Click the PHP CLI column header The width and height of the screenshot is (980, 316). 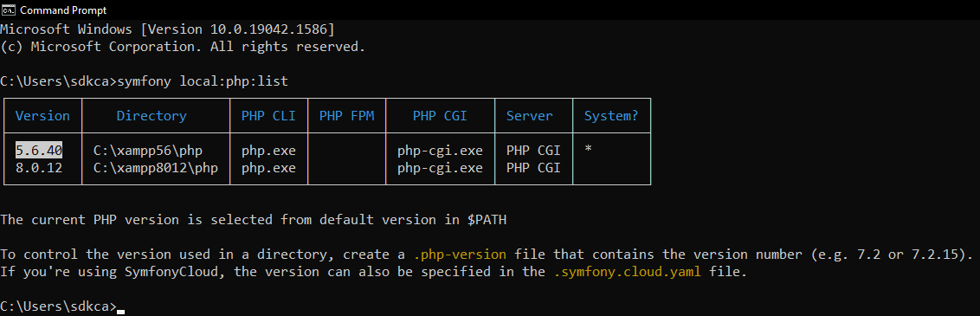[268, 115]
